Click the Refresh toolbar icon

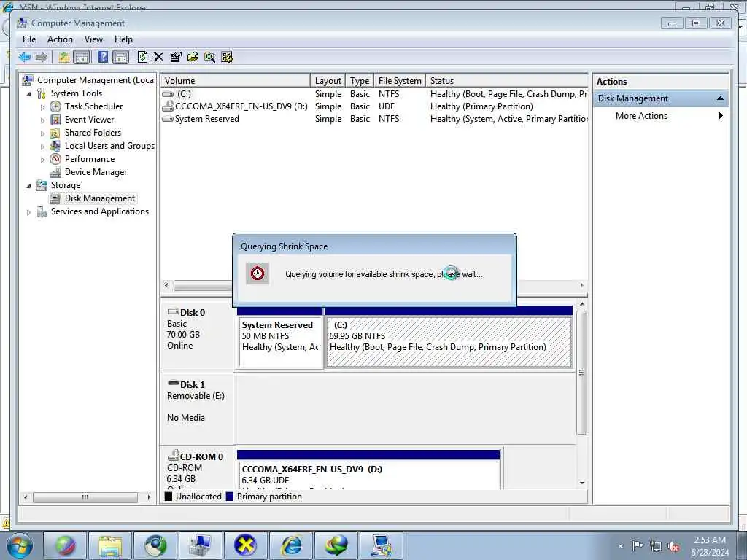coord(142,58)
